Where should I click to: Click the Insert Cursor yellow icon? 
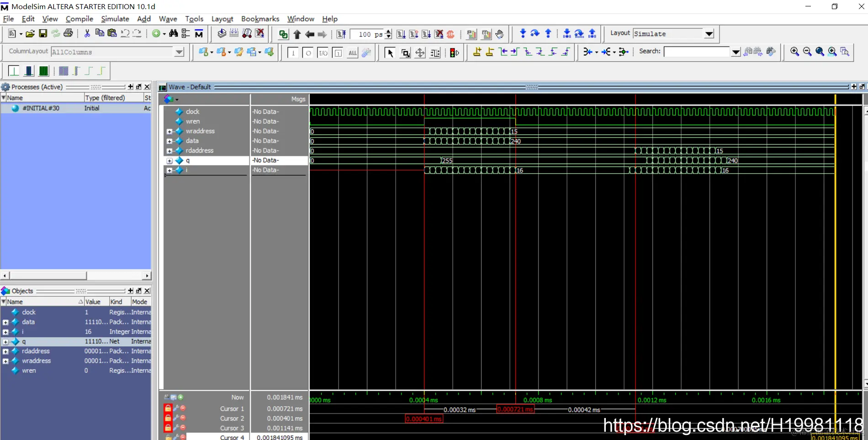(x=477, y=52)
